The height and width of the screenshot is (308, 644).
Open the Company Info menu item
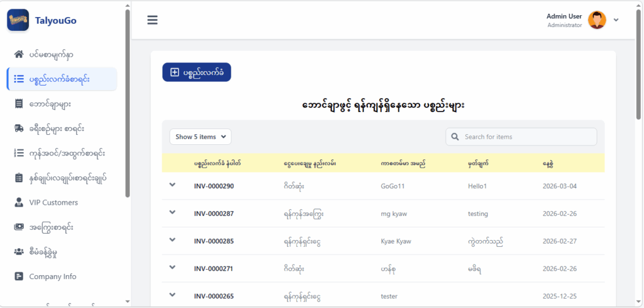click(53, 277)
